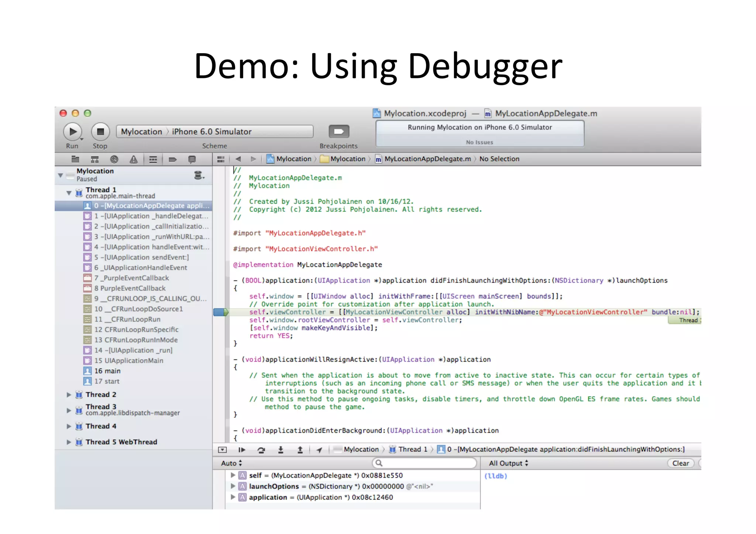756x534 pixels.
Task: Select frame 10 __CFRunLoopDoSource1
Action: [133, 309]
